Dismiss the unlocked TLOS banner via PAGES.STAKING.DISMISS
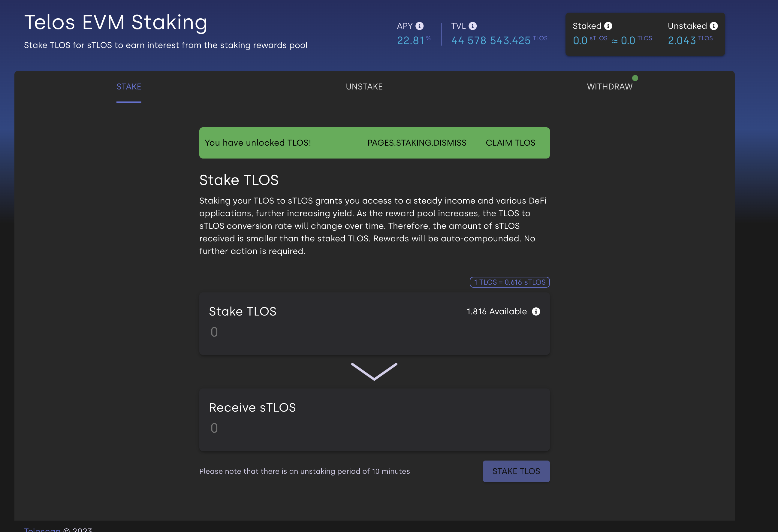Image resolution: width=778 pixels, height=532 pixels. pos(417,143)
